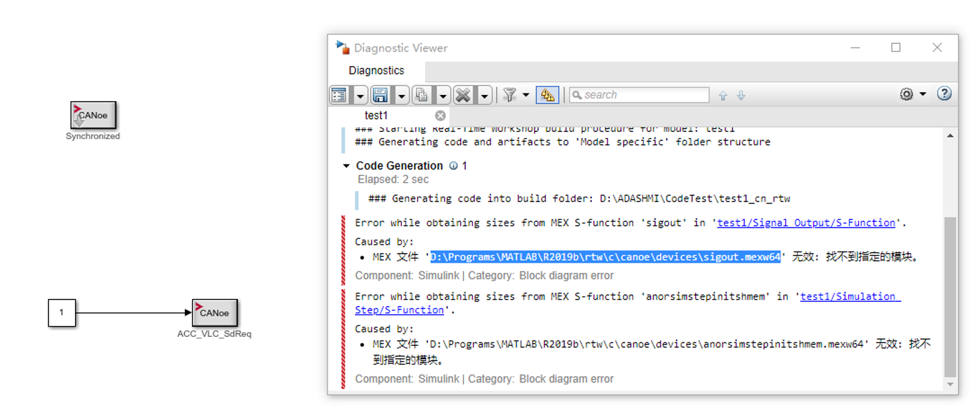Minimize the Diagnostic Viewer window
Viewport: 980px width, 416px height.
855,47
